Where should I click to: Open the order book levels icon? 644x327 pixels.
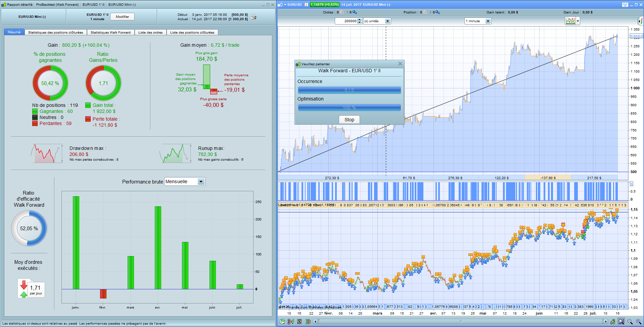click(x=308, y=322)
